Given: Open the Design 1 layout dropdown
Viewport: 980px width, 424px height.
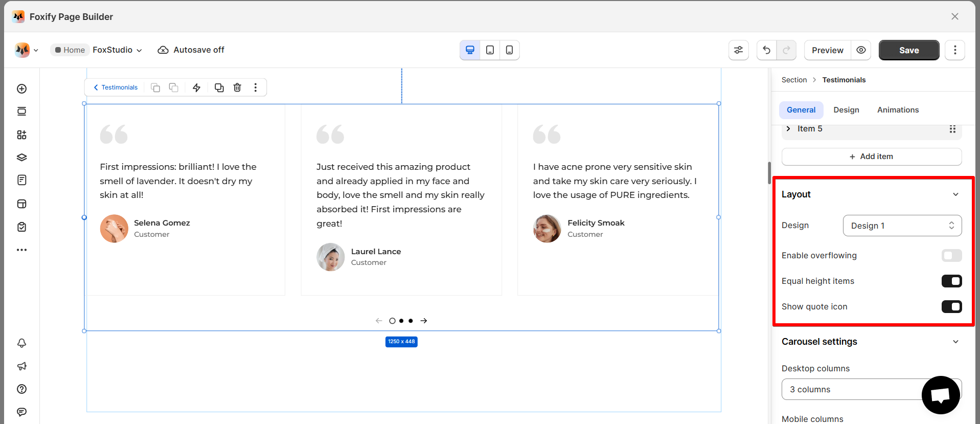Looking at the screenshot, I should (x=902, y=226).
